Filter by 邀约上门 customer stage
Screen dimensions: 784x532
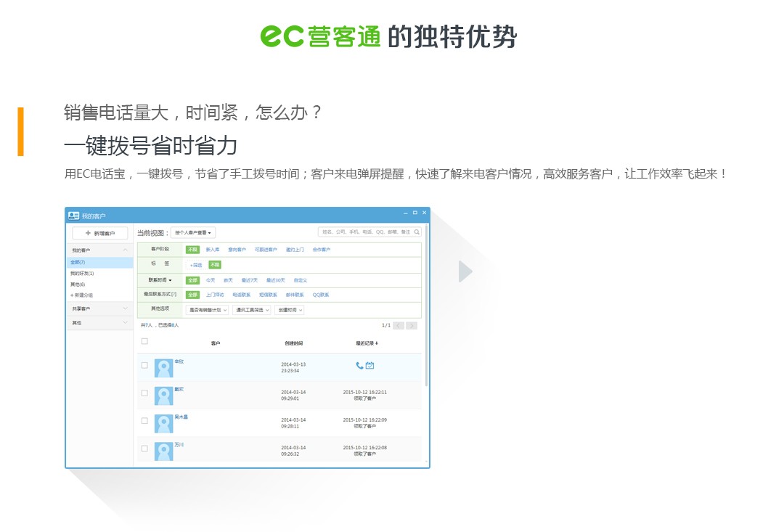click(x=295, y=250)
